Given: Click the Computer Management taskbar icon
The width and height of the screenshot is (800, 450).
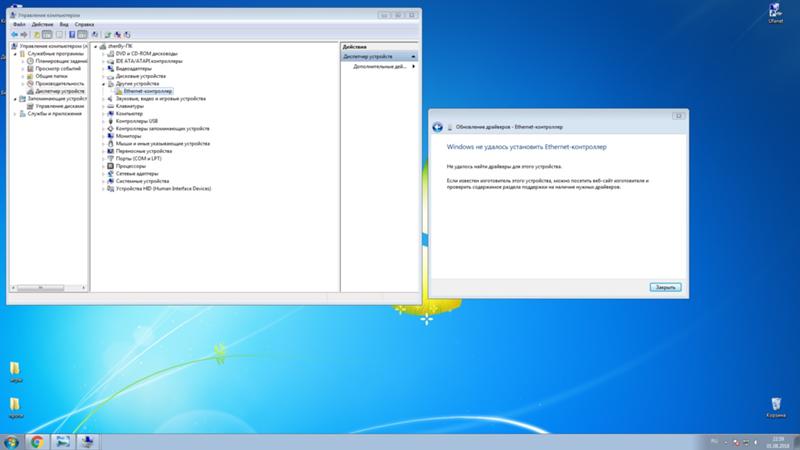Looking at the screenshot, I should coord(87,441).
